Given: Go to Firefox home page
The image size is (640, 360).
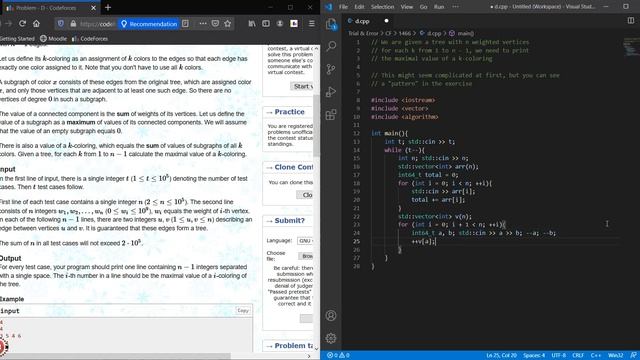Looking at the screenshot, I should coord(36,24).
